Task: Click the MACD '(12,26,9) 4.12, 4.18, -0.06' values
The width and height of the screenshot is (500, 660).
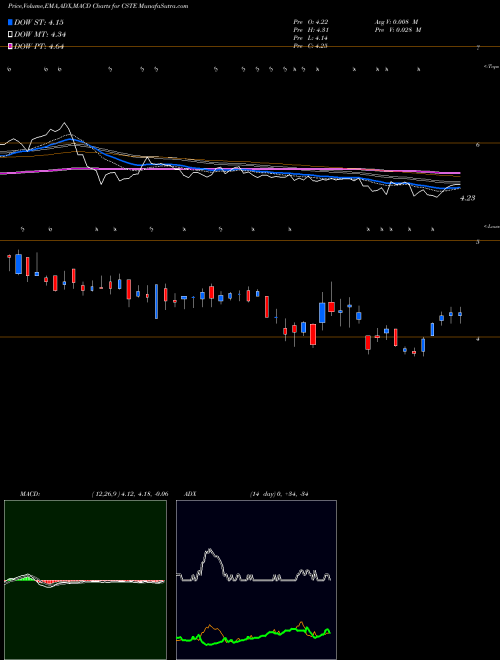Action: [x=130, y=494]
